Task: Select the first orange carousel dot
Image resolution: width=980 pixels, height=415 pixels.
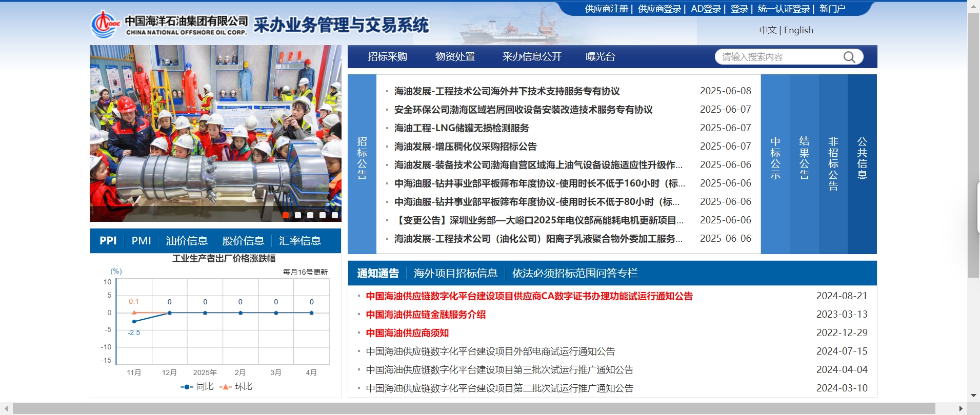Action: tap(286, 215)
